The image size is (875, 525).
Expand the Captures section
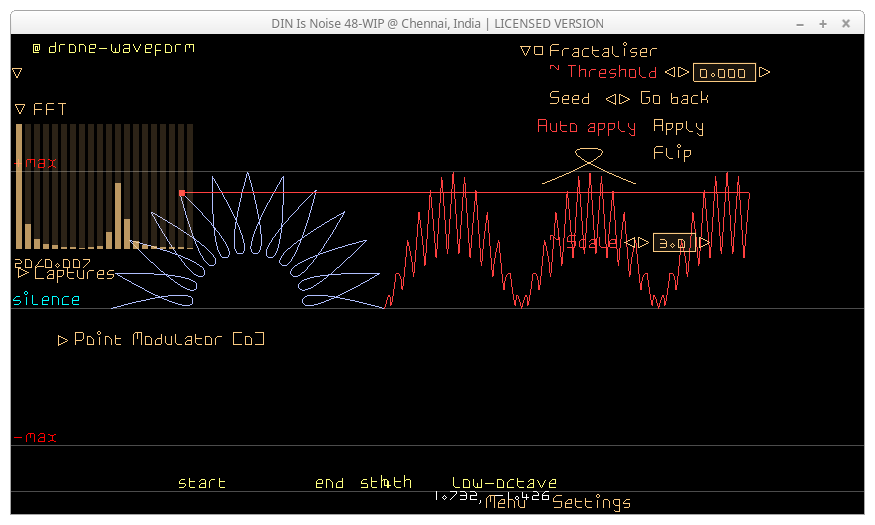(23, 273)
